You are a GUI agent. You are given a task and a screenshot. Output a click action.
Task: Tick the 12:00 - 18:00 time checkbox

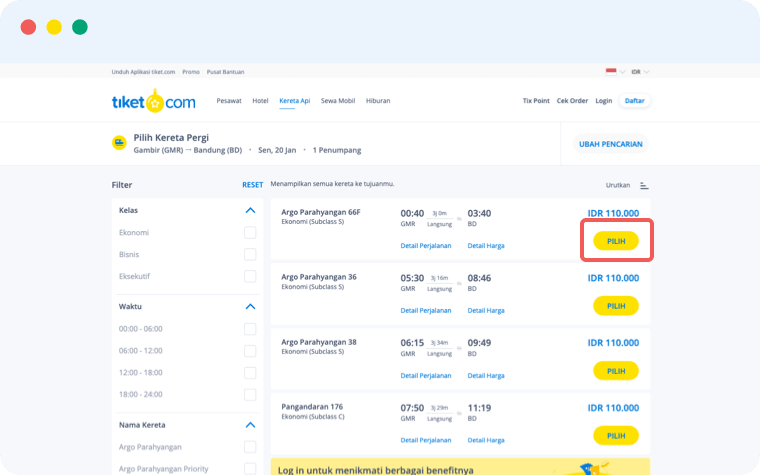(250, 373)
